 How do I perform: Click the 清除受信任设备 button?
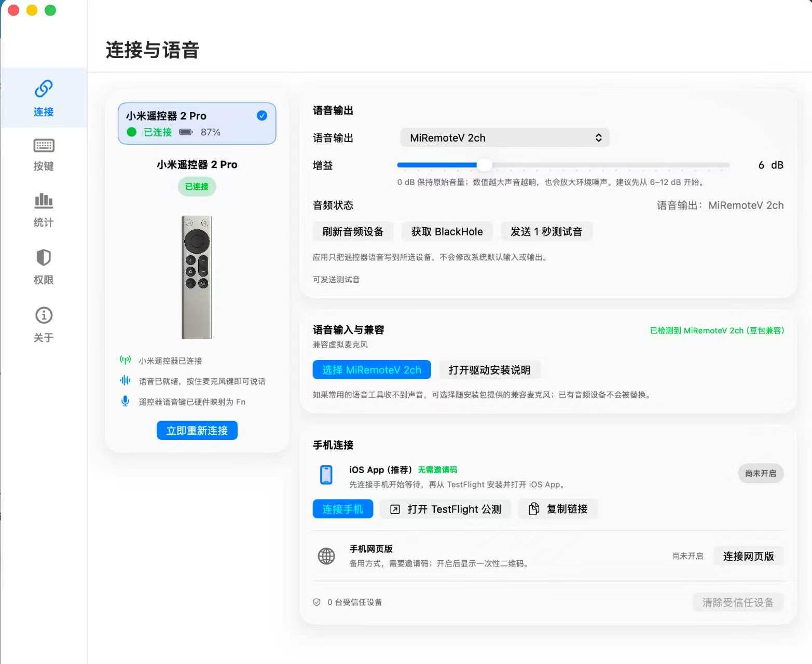pyautogui.click(x=738, y=602)
